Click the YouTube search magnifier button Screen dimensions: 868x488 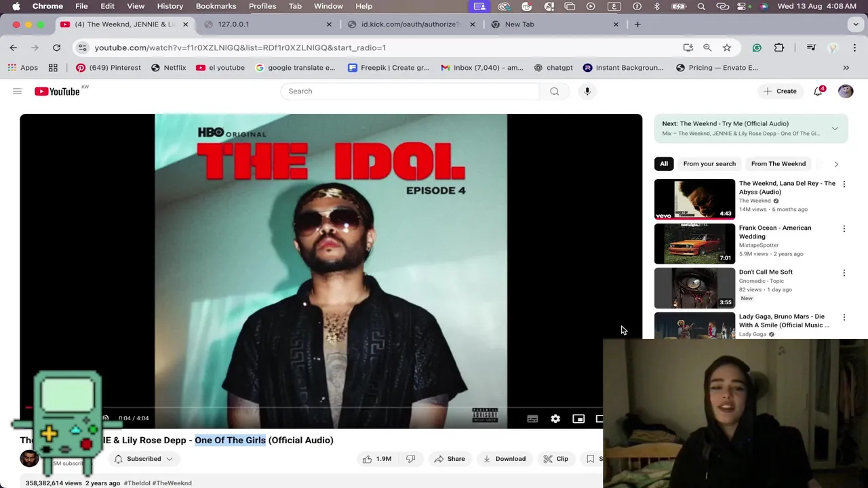555,91
